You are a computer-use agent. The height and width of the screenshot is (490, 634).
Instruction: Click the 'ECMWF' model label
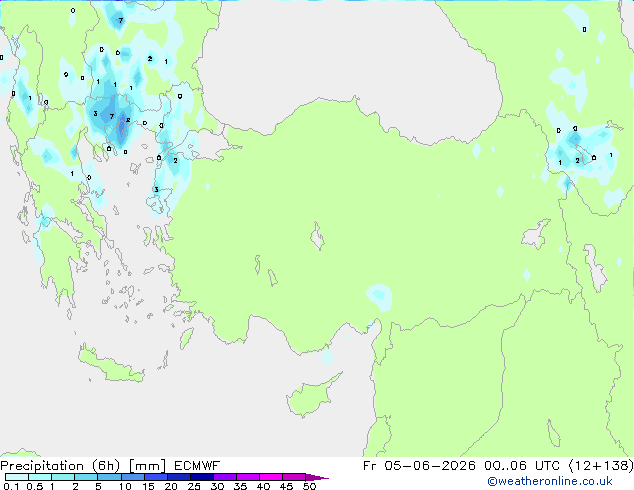pyautogui.click(x=197, y=466)
